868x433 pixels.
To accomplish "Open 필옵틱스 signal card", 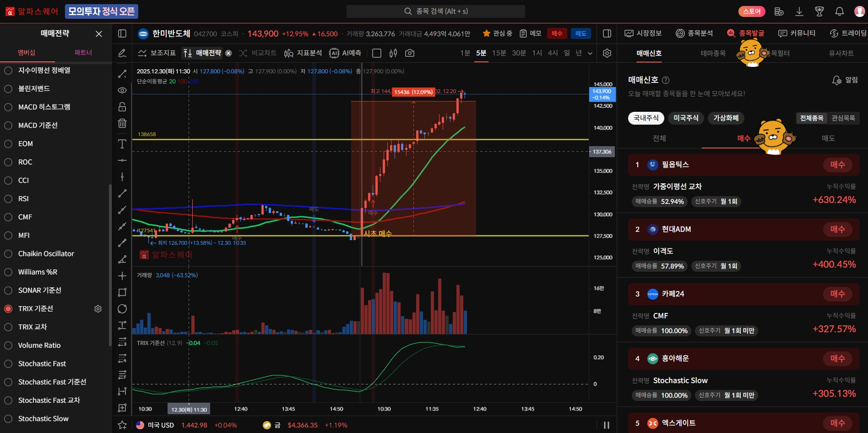I will [x=744, y=165].
